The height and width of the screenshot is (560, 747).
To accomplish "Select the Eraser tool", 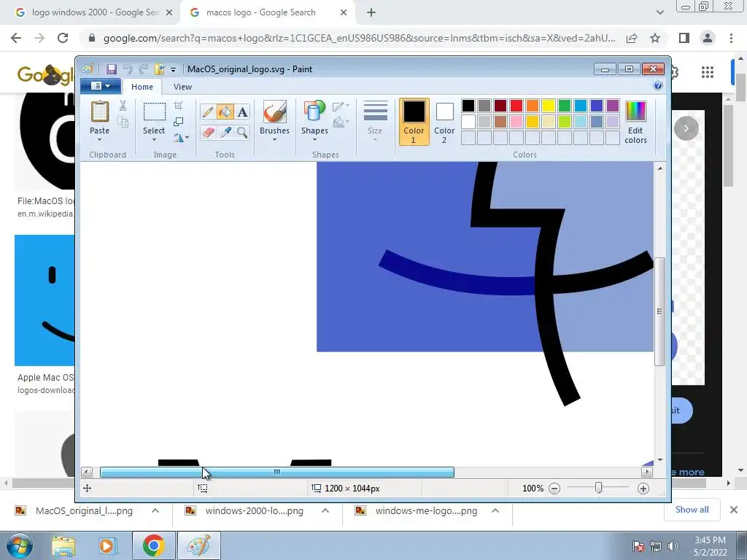I will click(x=208, y=132).
